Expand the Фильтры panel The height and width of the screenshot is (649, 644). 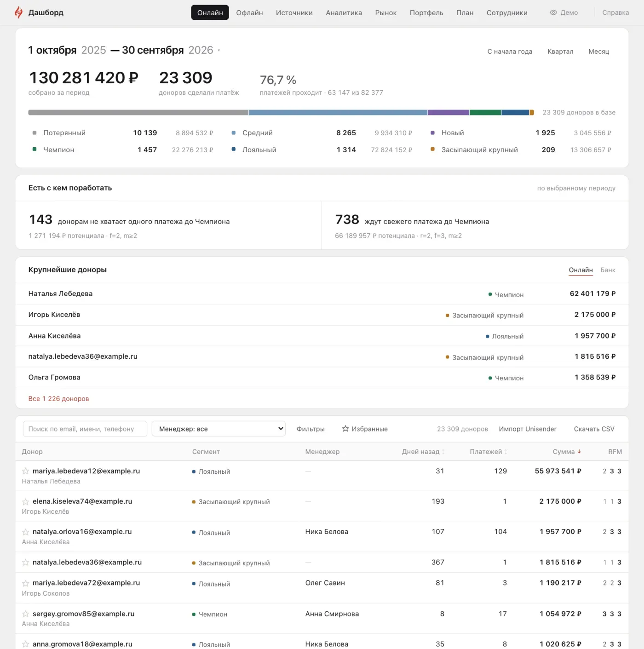click(x=310, y=429)
